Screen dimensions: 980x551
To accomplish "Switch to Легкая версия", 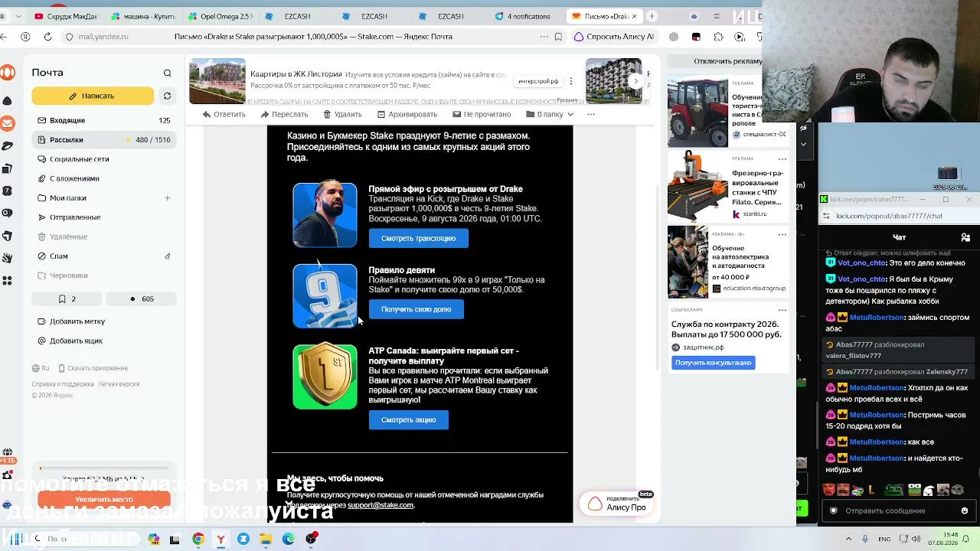I will 119,384.
